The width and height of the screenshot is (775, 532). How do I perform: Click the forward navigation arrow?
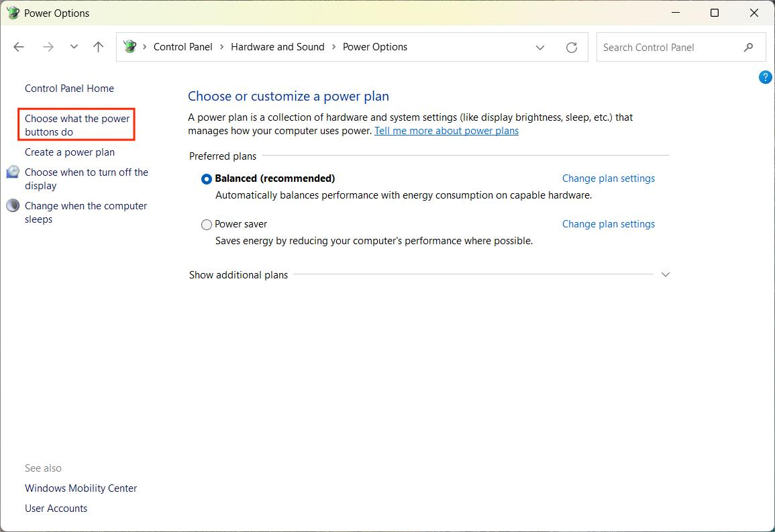[x=48, y=46]
